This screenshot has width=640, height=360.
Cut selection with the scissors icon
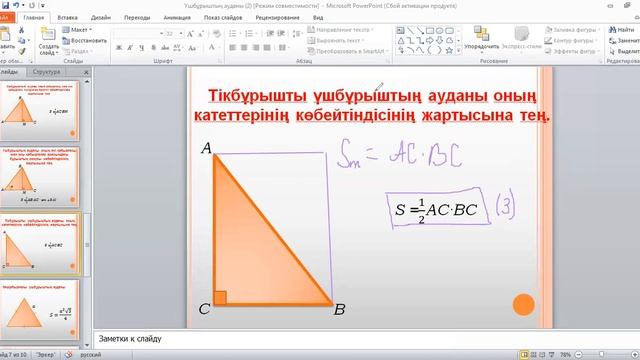coord(21,30)
